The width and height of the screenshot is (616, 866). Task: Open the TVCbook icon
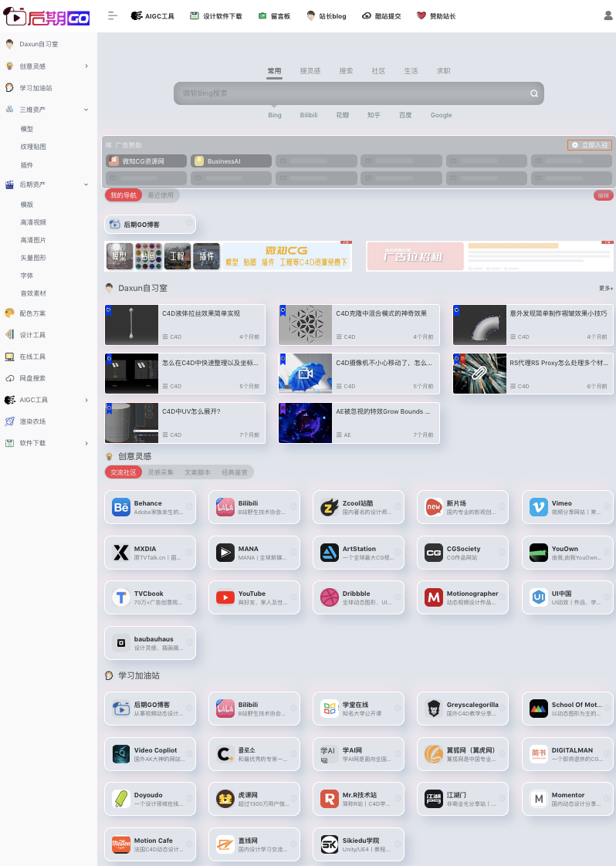(121, 597)
